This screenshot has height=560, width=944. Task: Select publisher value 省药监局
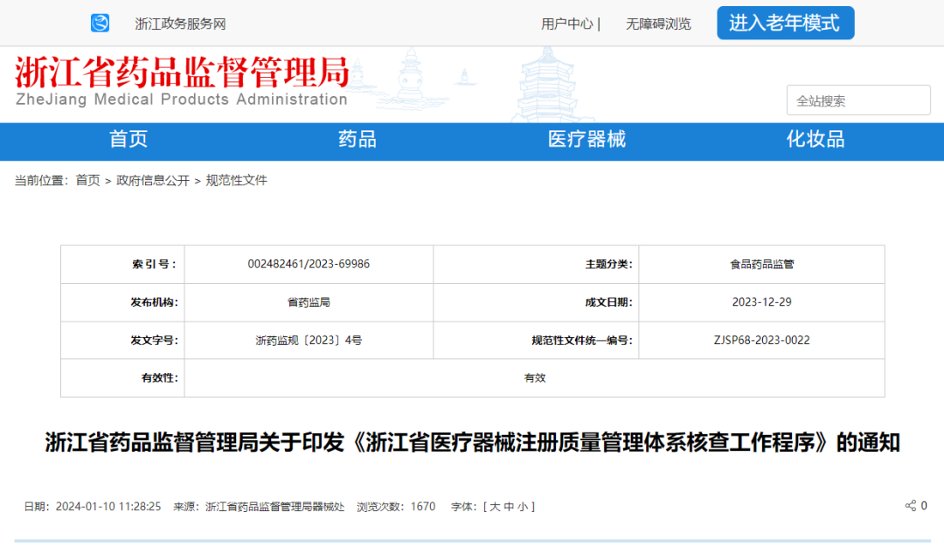[309, 302]
